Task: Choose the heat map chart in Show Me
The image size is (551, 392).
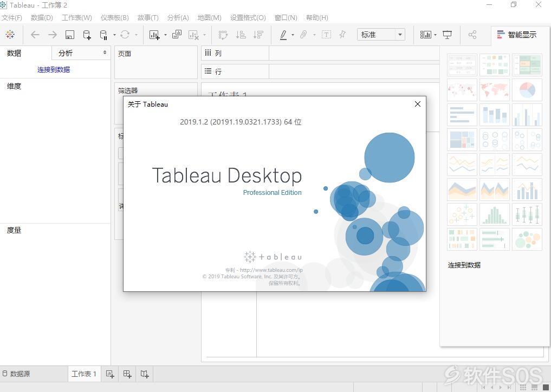Action: 495,64
